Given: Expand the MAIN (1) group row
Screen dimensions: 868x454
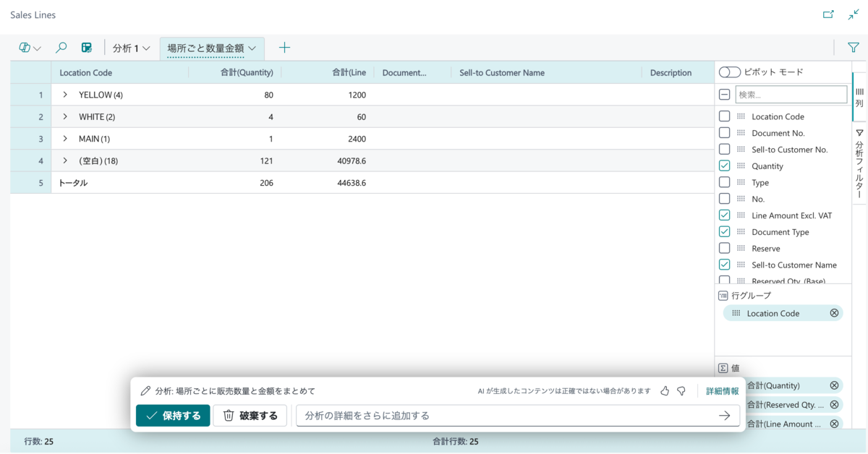Looking at the screenshot, I should (x=64, y=139).
